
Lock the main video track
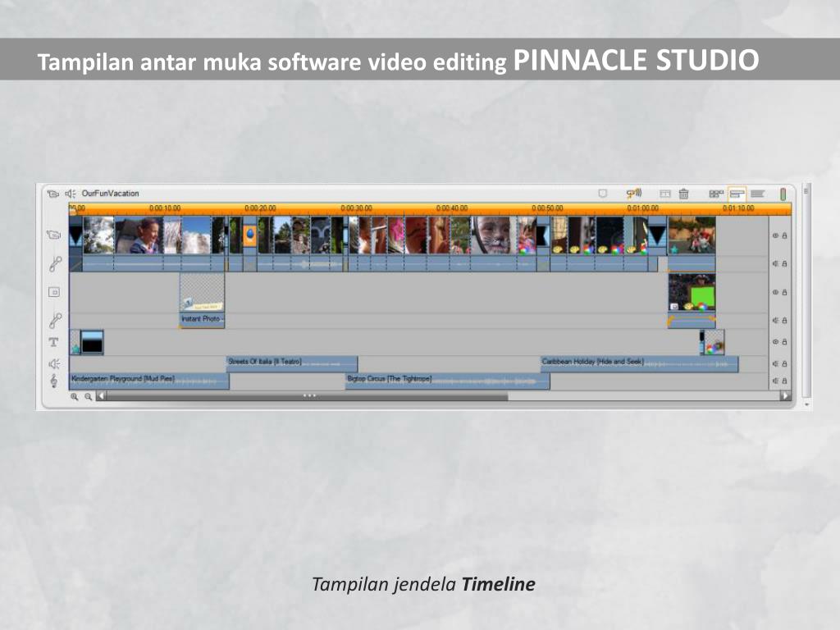tap(785, 235)
